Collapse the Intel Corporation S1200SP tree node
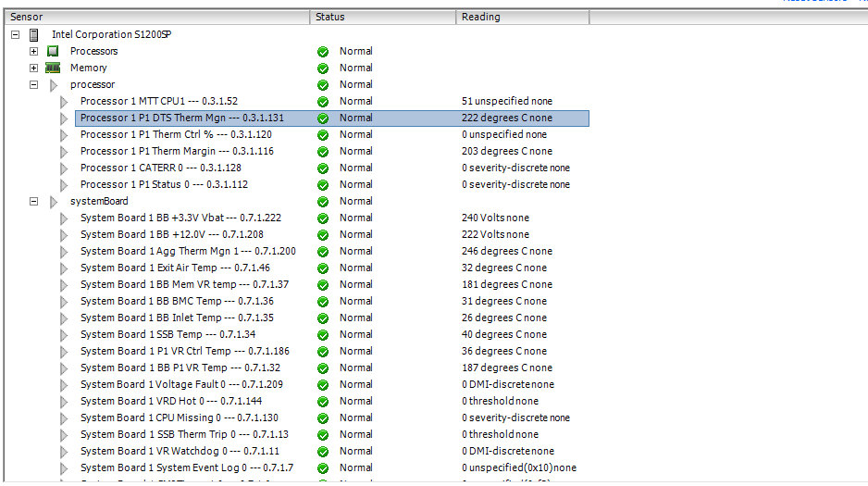 pyautogui.click(x=16, y=35)
